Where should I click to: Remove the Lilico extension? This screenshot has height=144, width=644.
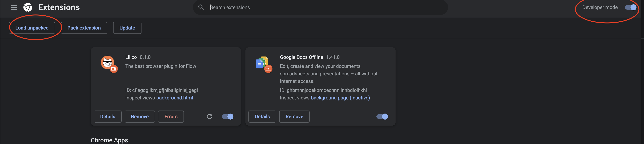pos(140,116)
